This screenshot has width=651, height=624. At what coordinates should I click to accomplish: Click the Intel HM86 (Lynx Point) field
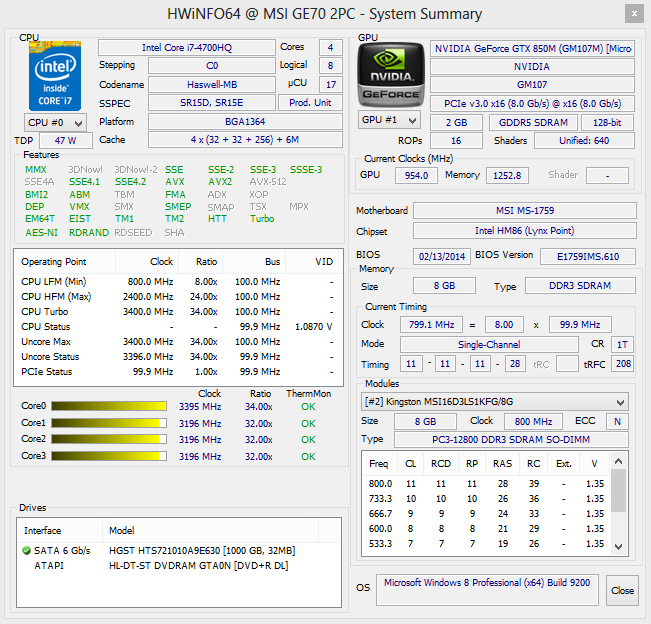[525, 230]
